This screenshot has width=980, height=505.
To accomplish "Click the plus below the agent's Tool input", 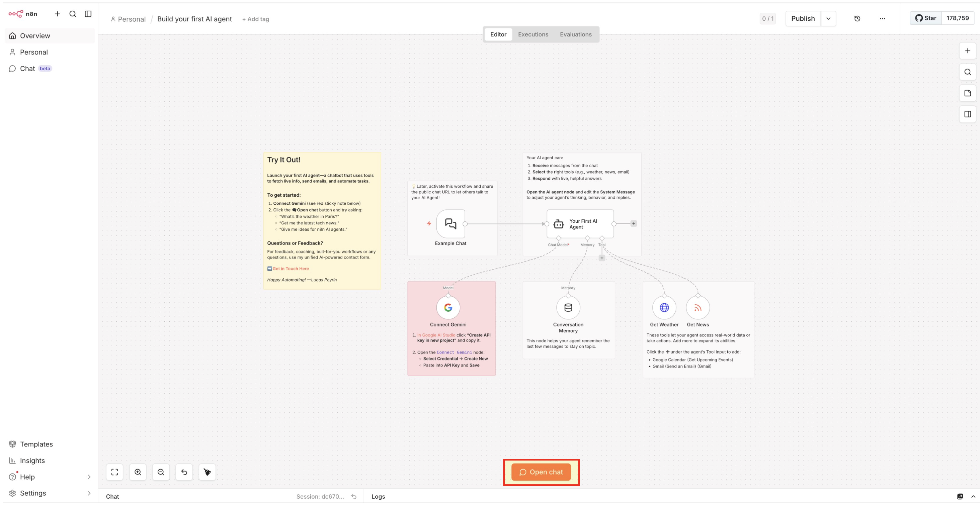I will (x=602, y=258).
